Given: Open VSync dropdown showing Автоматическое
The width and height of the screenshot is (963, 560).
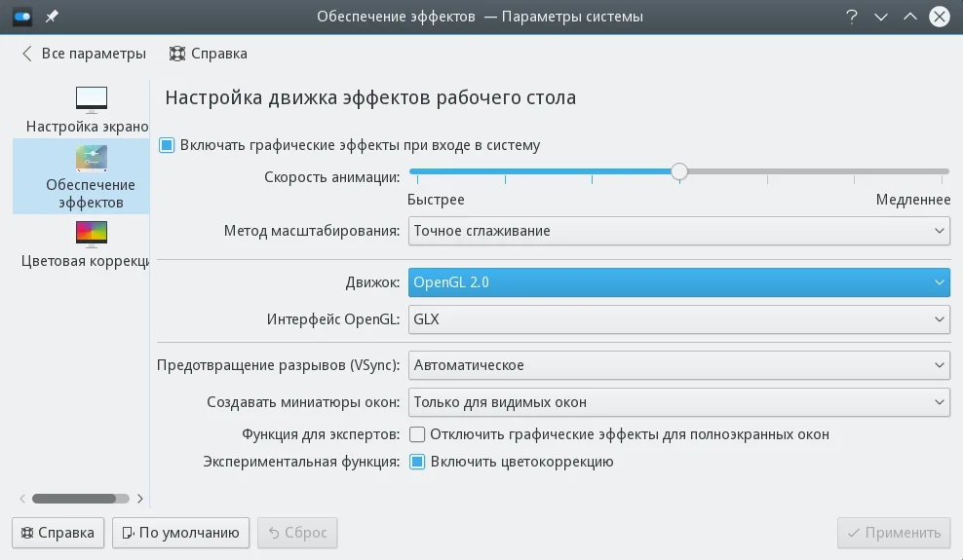Looking at the screenshot, I should [679, 365].
